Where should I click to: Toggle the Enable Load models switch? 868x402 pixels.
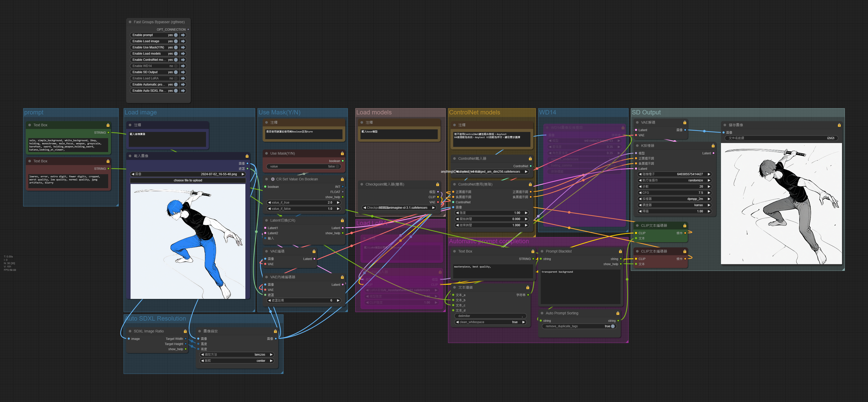point(176,54)
